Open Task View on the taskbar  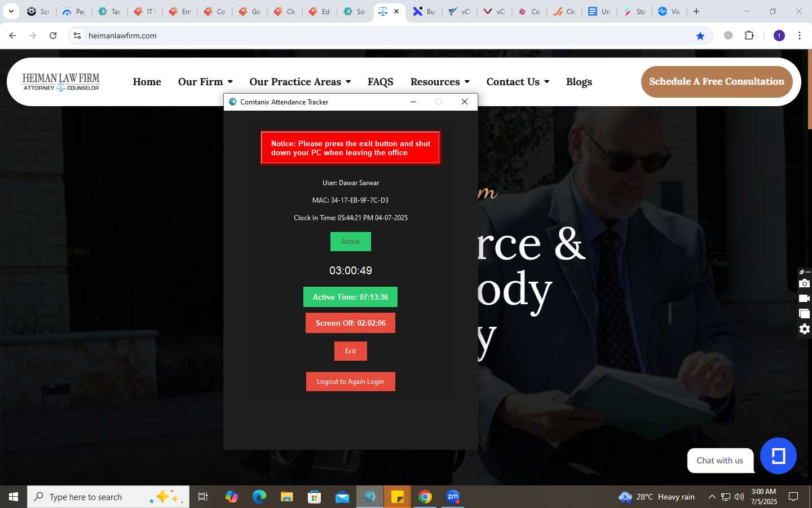point(203,497)
